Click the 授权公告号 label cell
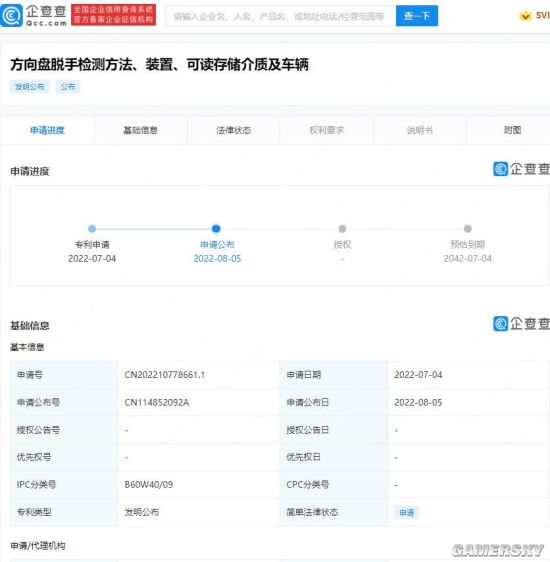The width and height of the screenshot is (550, 562). (x=64, y=430)
